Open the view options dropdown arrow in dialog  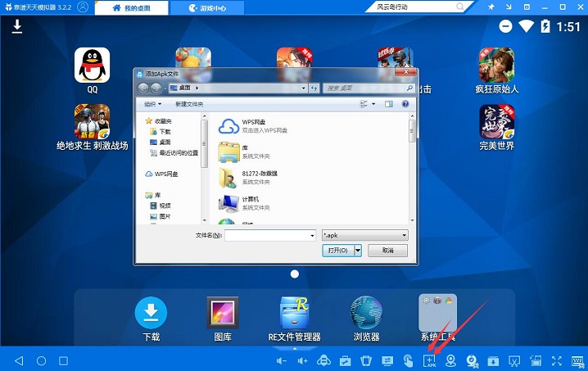tap(373, 104)
